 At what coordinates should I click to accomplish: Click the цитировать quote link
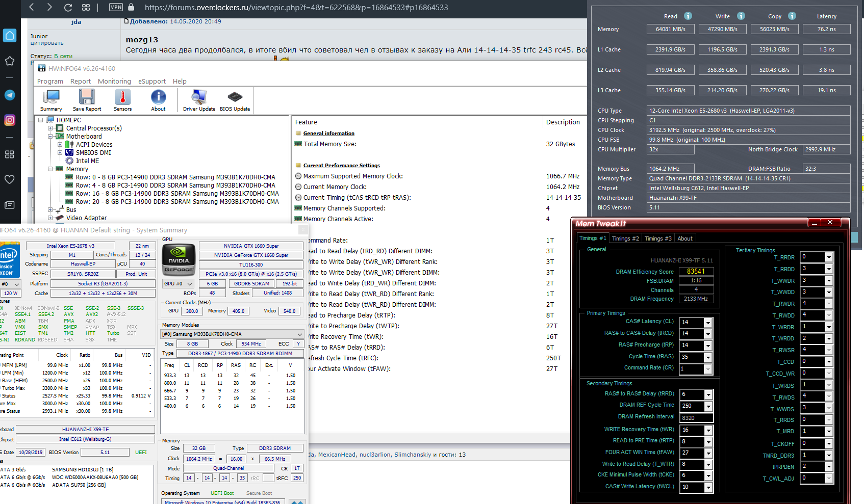(47, 43)
